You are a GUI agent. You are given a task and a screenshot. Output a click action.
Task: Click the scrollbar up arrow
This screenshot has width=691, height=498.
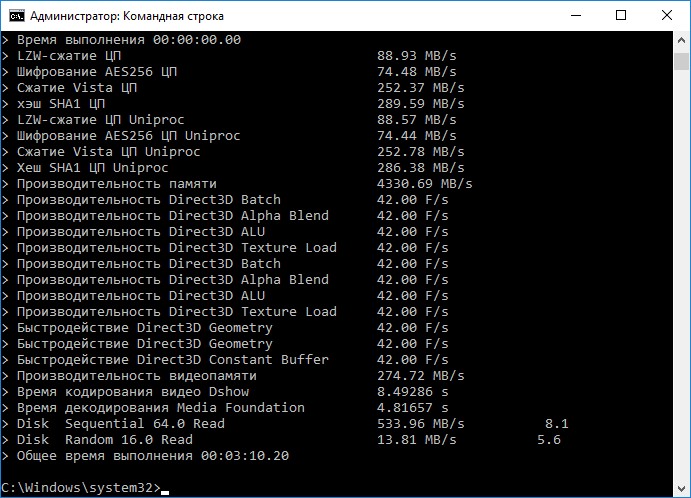click(x=681, y=40)
